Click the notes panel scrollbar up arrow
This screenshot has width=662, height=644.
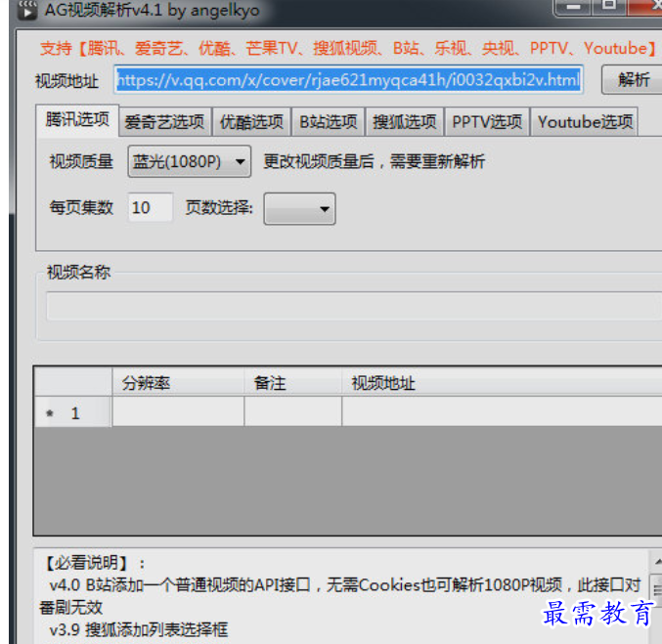657,561
